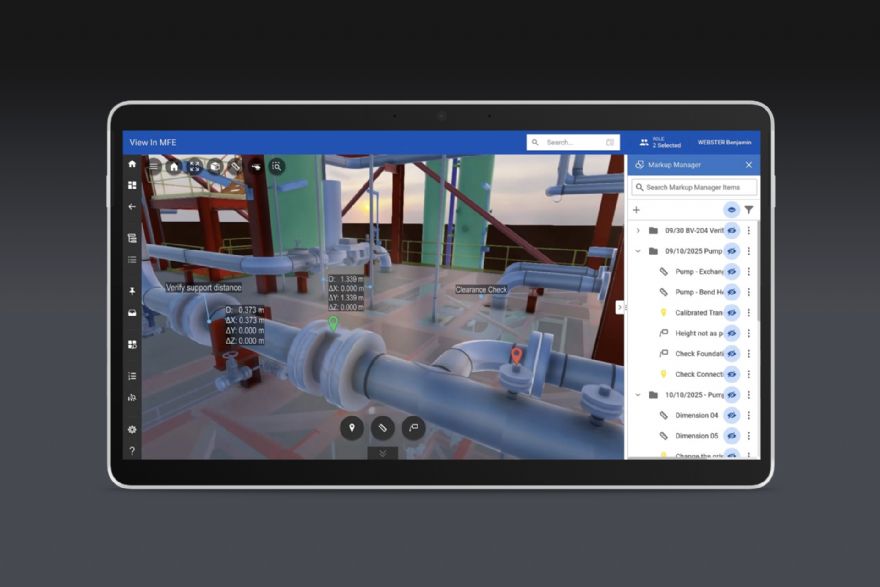Open more options for Dimension 05
Viewport: 880px width, 587px height.
tap(749, 436)
